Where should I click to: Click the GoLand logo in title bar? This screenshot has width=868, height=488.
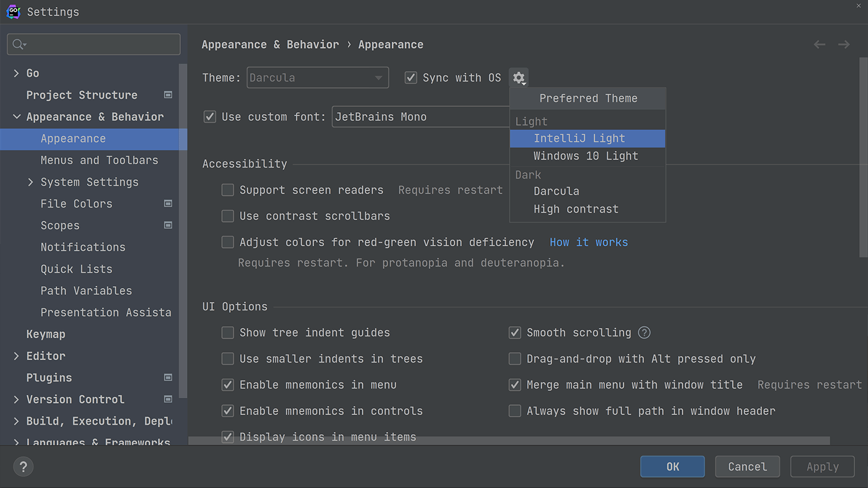pos(13,12)
